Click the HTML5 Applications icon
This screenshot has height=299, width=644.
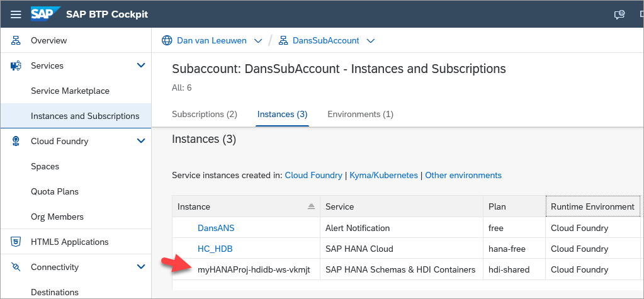16,242
